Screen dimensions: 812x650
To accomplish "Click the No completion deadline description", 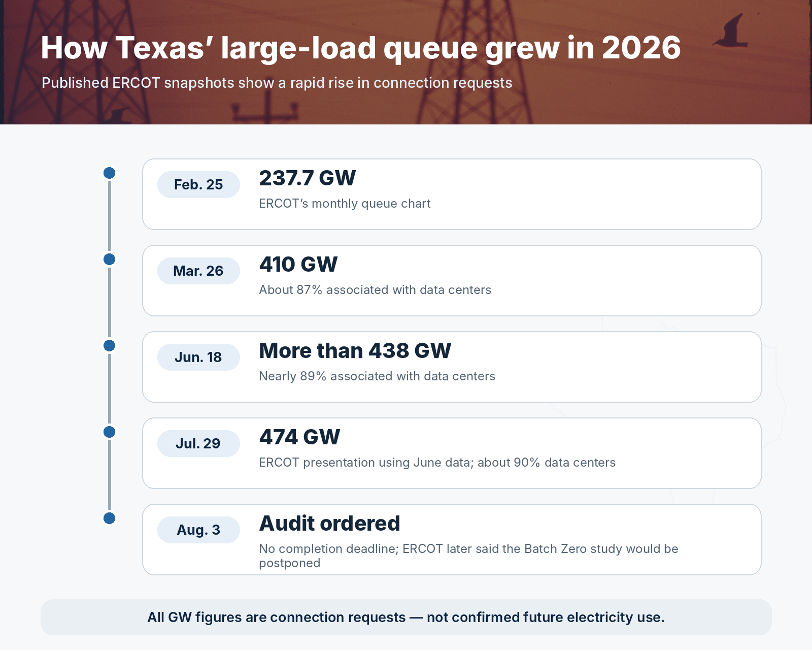I will tap(468, 556).
